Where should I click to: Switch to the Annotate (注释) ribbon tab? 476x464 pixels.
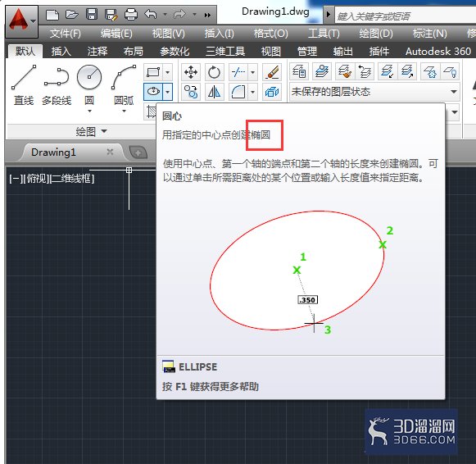point(97,52)
